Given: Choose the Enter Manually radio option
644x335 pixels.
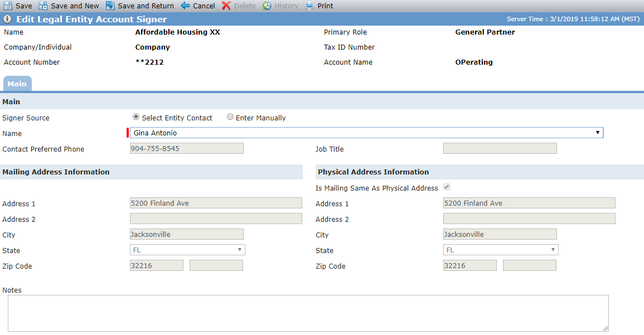Looking at the screenshot, I should 230,117.
